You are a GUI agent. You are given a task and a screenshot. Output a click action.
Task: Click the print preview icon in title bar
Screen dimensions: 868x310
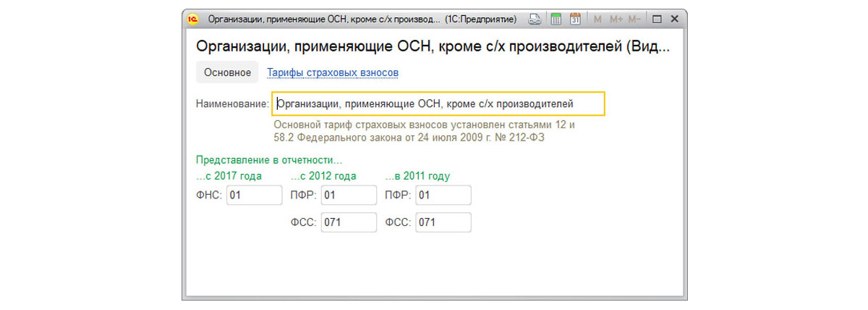[x=535, y=20]
